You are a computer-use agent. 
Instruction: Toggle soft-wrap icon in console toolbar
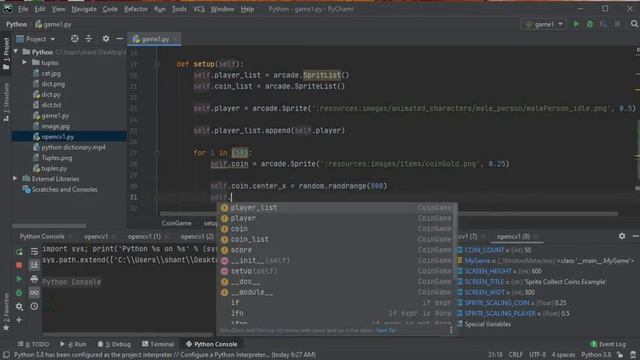pyautogui.click(x=34, y=252)
